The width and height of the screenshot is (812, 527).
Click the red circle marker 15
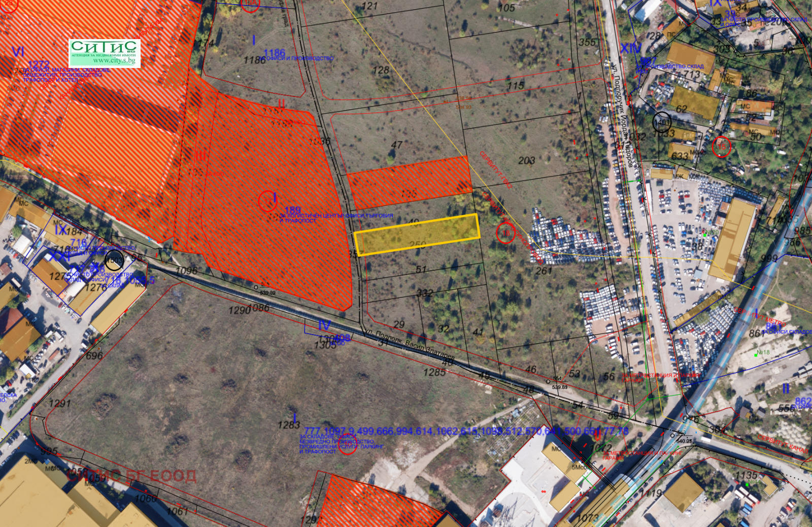pyautogui.click(x=721, y=147)
